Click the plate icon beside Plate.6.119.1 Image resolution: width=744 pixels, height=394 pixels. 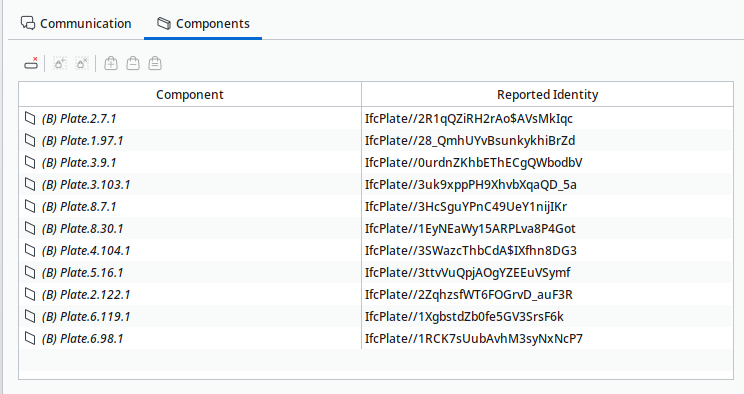click(30, 316)
